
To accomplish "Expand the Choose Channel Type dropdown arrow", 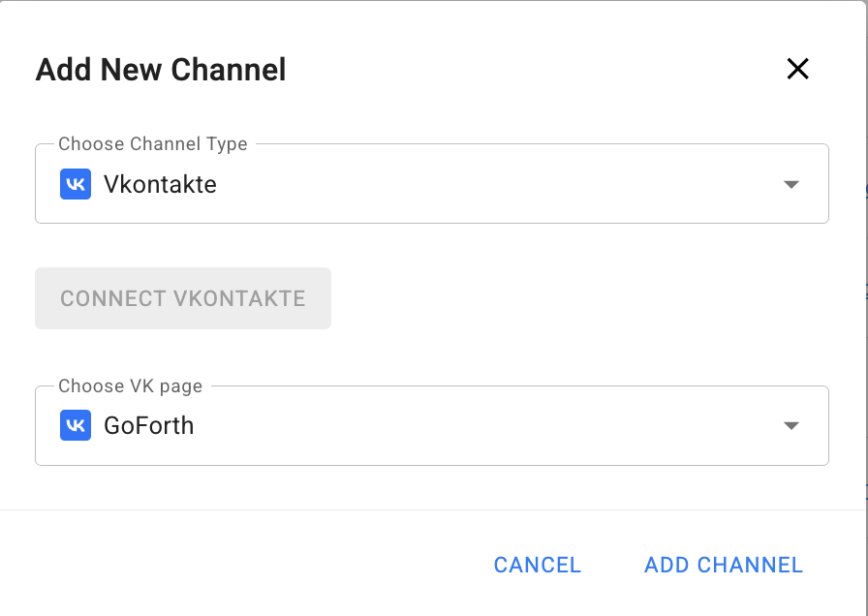I will point(790,184).
